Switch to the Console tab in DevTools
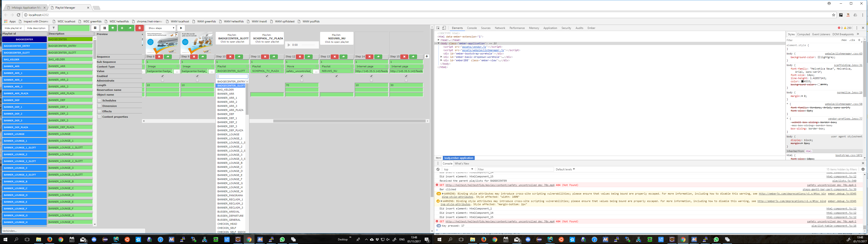 (x=472, y=28)
